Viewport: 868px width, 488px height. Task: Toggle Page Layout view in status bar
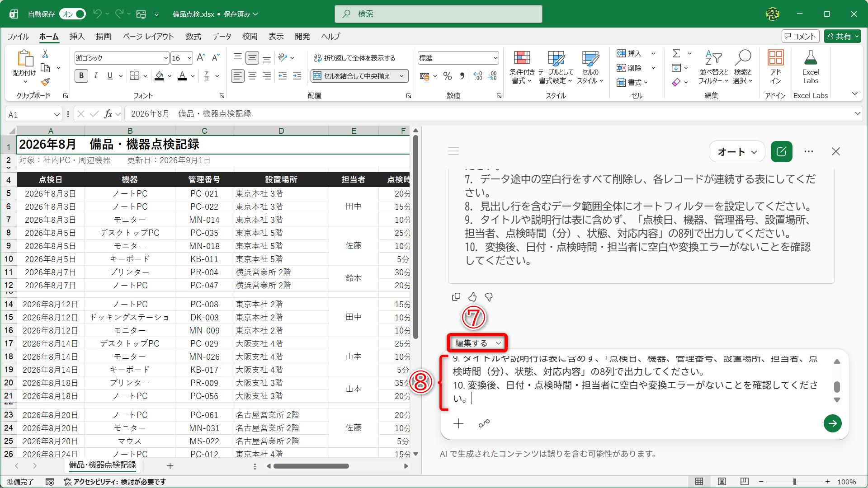(722, 482)
